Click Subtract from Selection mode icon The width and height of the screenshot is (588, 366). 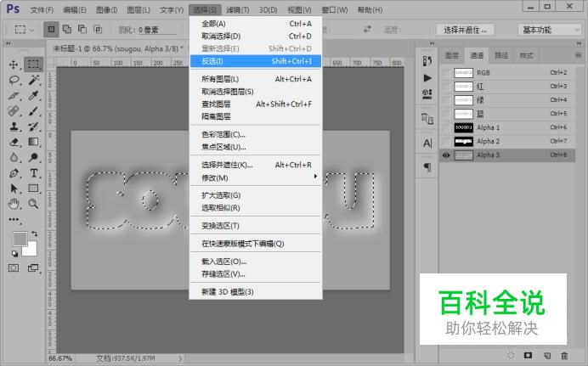point(82,29)
